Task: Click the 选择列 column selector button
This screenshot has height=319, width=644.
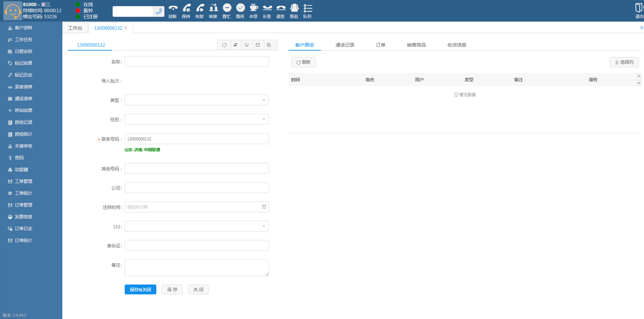Action: 624,62
